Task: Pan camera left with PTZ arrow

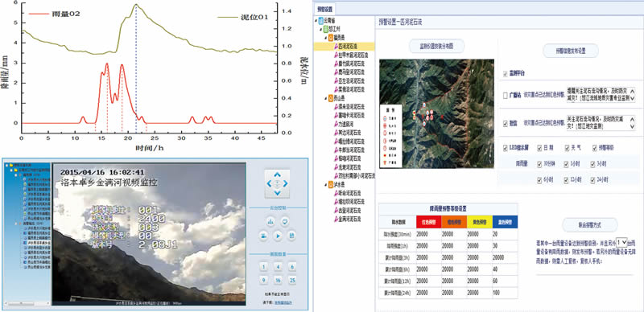Action: click(x=269, y=183)
